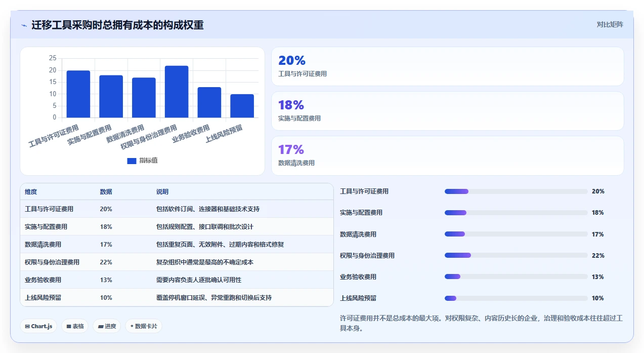Click the 13% value in the table
Image resolution: width=644 pixels, height=353 pixels.
(x=106, y=280)
